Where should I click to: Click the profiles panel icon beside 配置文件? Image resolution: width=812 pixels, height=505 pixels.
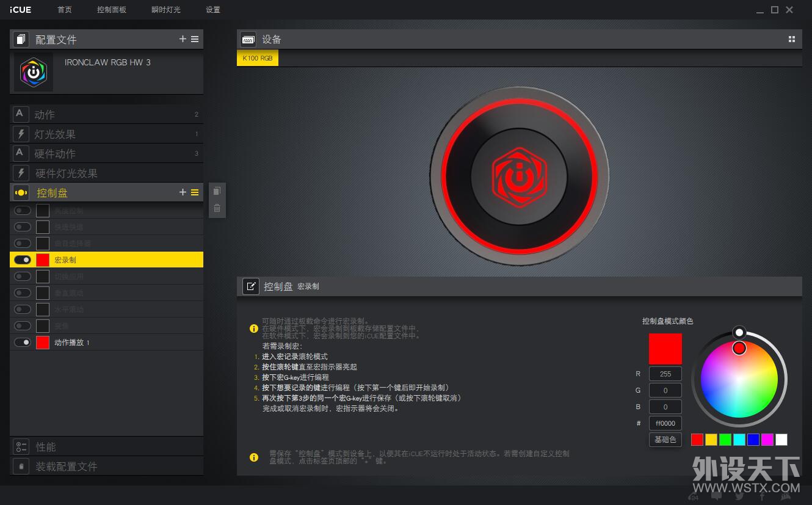21,39
